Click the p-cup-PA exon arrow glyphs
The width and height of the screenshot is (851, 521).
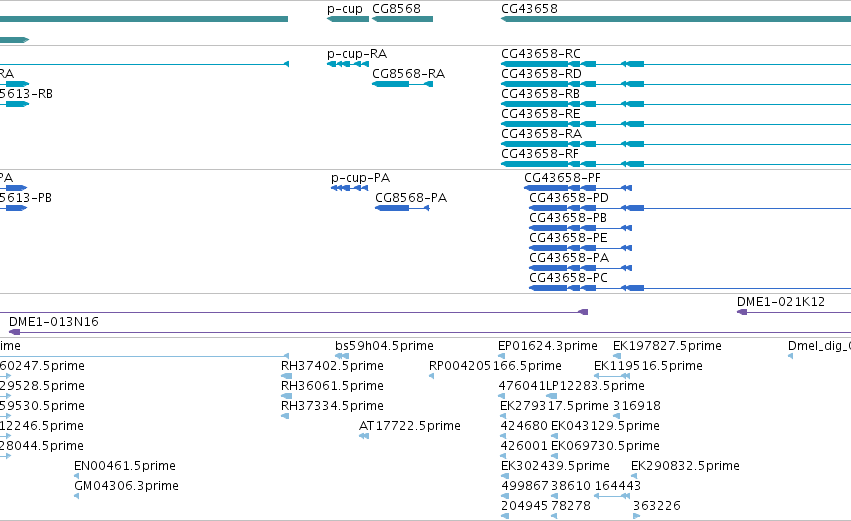click(x=350, y=188)
